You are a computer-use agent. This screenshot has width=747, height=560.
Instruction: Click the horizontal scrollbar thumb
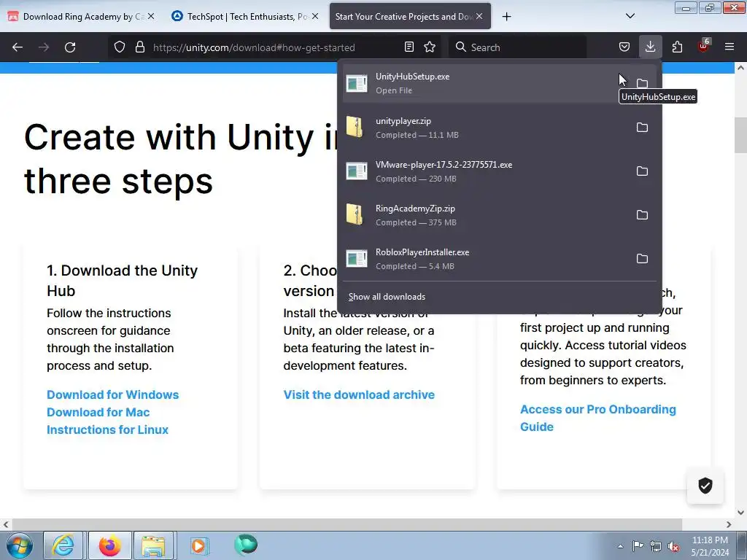tap(347, 524)
